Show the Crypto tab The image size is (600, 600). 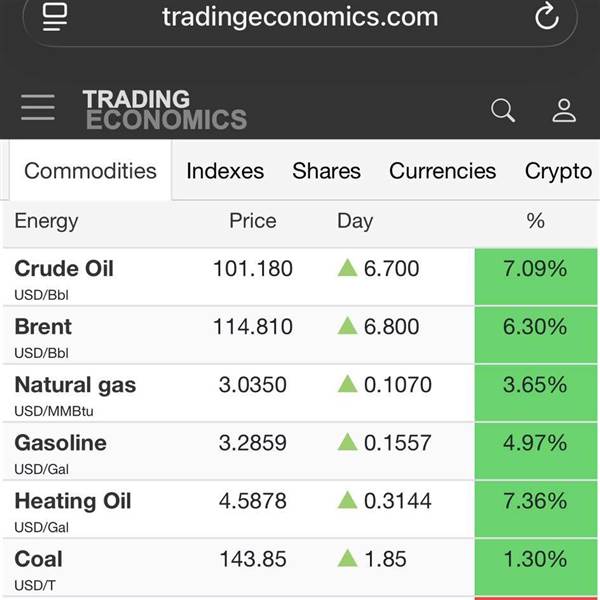coord(558,171)
